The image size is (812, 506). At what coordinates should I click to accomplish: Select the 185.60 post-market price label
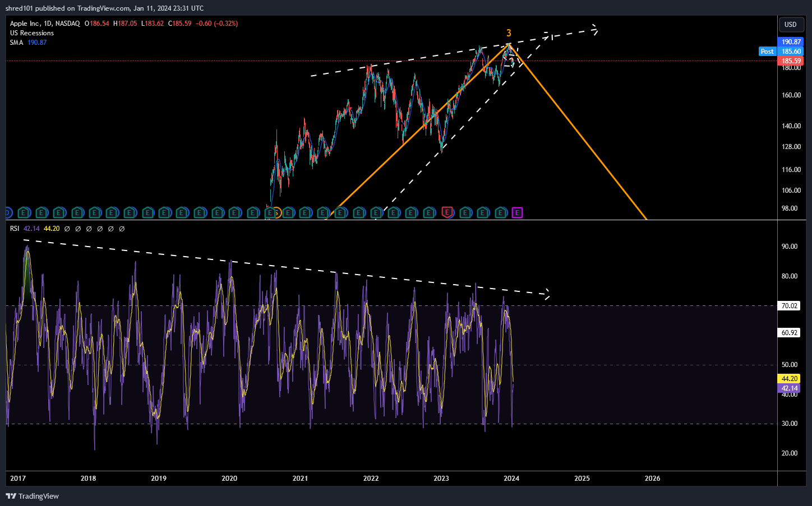coord(791,52)
